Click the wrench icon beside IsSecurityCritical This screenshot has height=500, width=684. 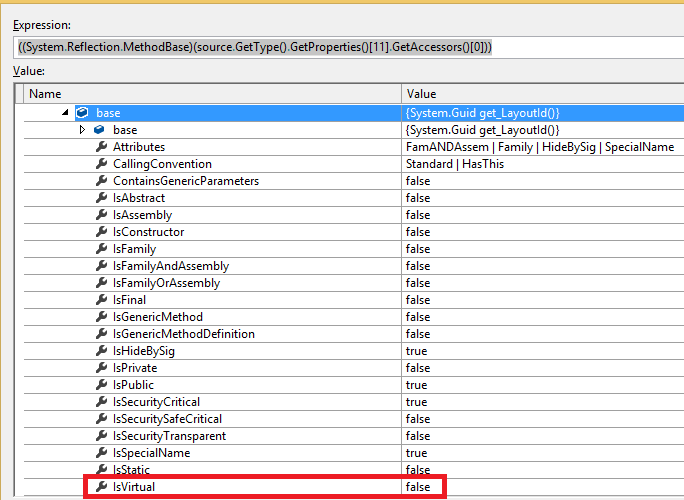coord(101,402)
